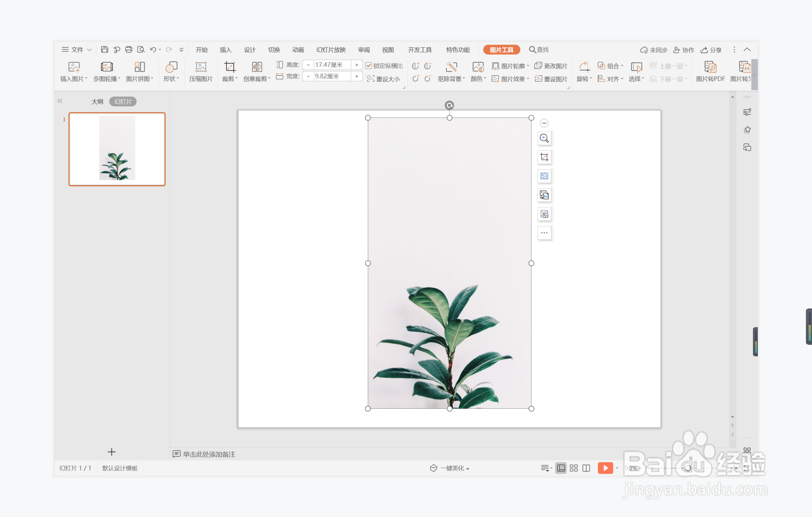Expand Picture Outline (图片轮廓) dropdown
Screen dimensions: 812x517
pos(510,66)
